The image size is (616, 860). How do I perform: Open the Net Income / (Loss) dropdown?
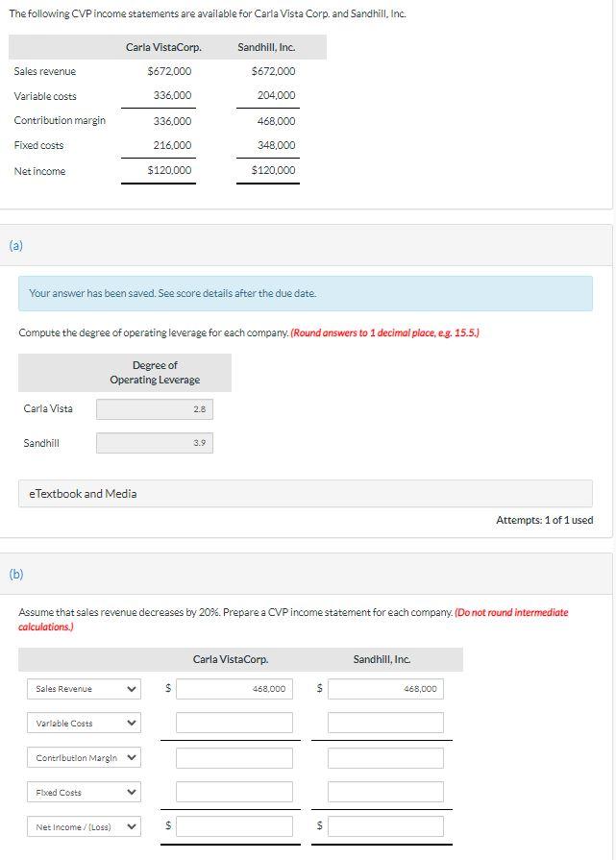[x=84, y=826]
